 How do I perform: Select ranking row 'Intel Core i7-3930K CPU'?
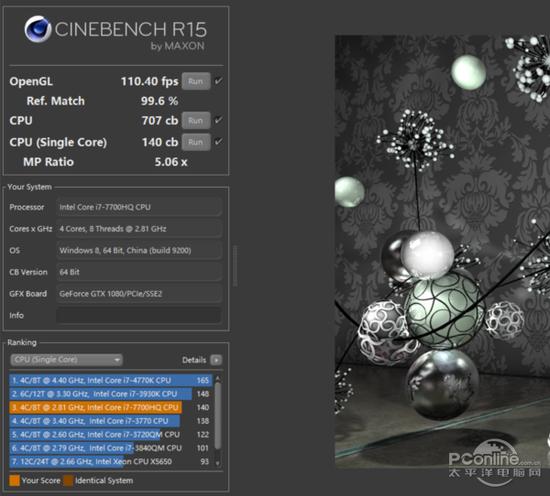pos(110,394)
